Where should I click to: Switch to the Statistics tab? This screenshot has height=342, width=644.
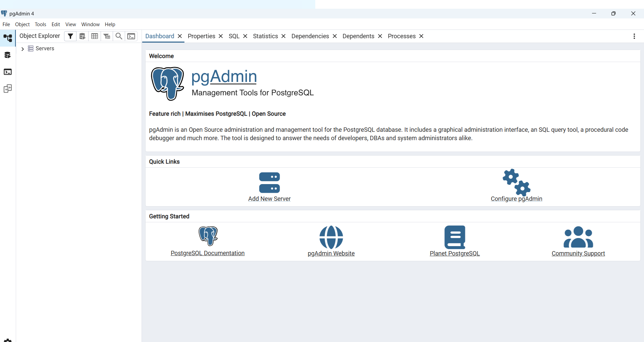coord(265,36)
